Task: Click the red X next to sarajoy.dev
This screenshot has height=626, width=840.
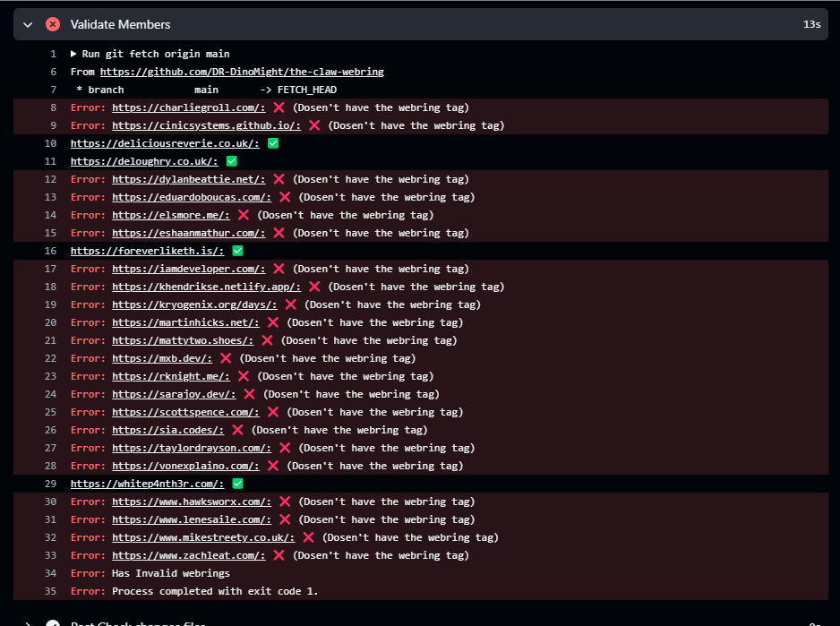Action: pyautogui.click(x=249, y=394)
